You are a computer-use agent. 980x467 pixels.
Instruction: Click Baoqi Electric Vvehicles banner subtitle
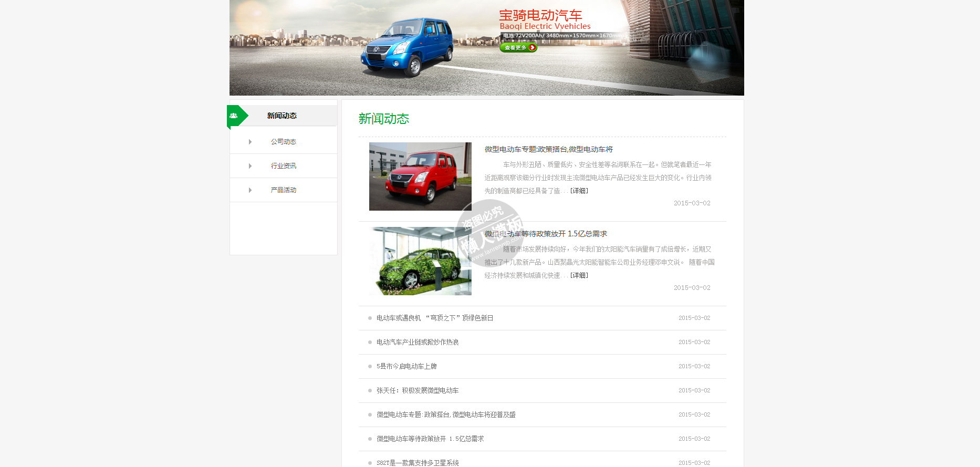545,26
